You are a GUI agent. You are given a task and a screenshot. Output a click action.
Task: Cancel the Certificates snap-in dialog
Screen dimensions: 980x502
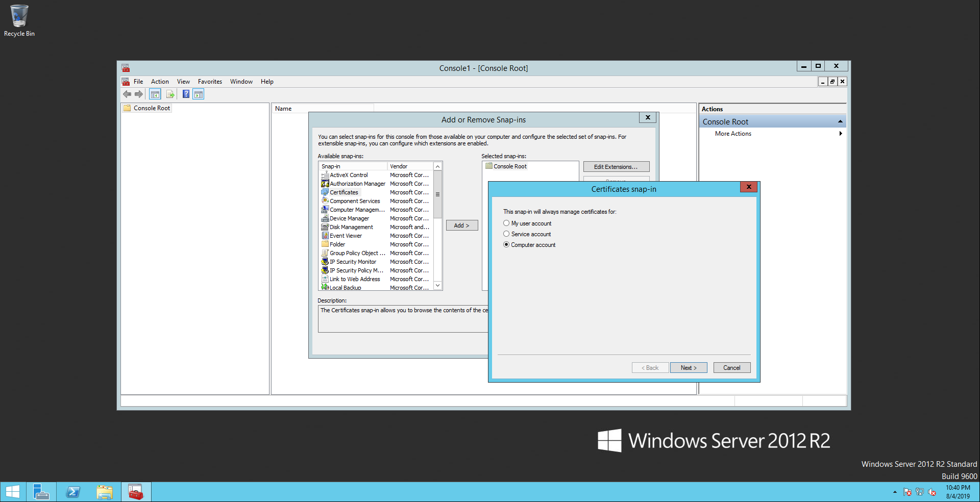[x=731, y=368]
